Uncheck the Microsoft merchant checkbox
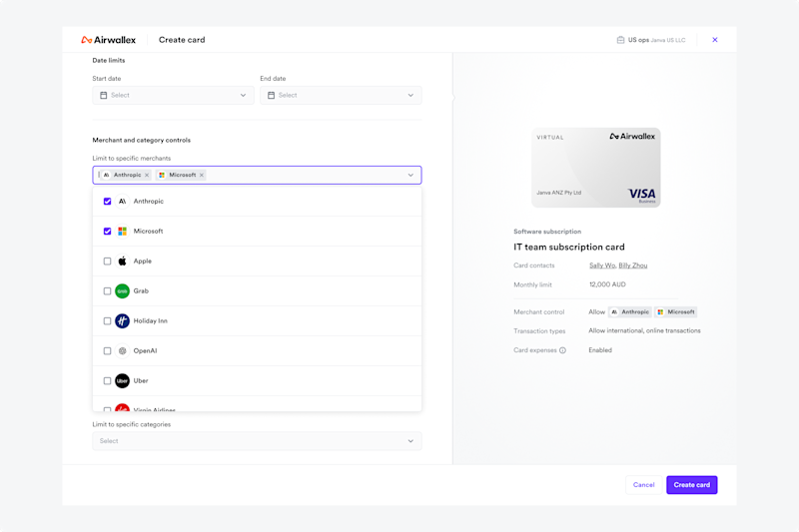 pos(107,232)
